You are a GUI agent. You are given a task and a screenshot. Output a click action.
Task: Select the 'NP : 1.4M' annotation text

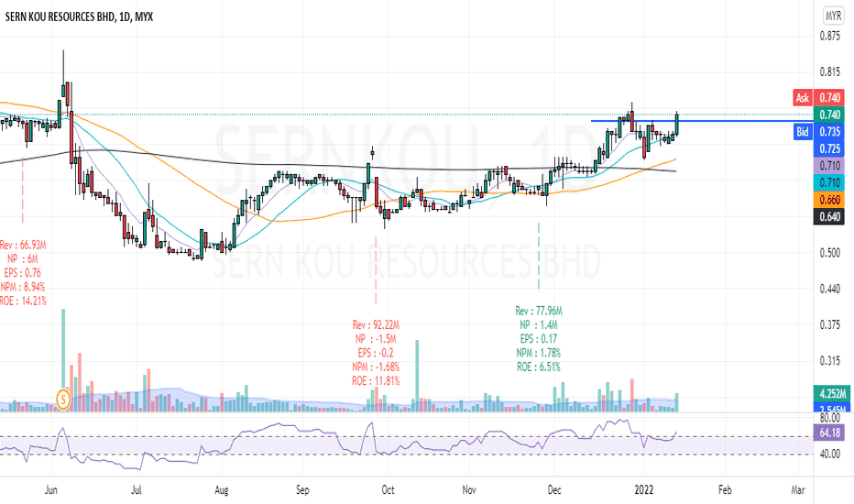click(x=539, y=324)
